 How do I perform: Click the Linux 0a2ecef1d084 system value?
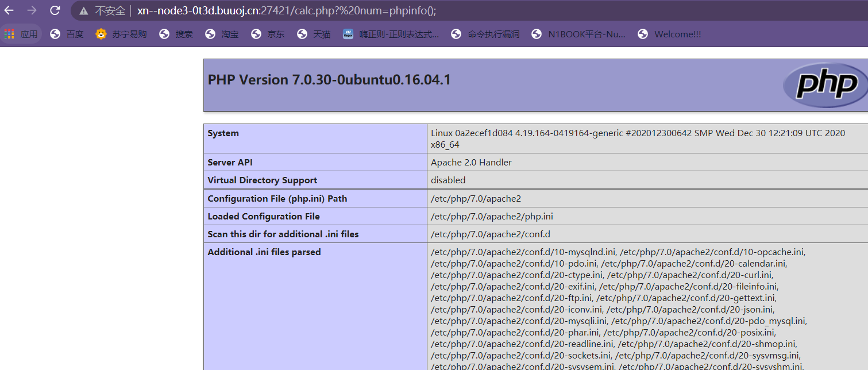pos(638,139)
